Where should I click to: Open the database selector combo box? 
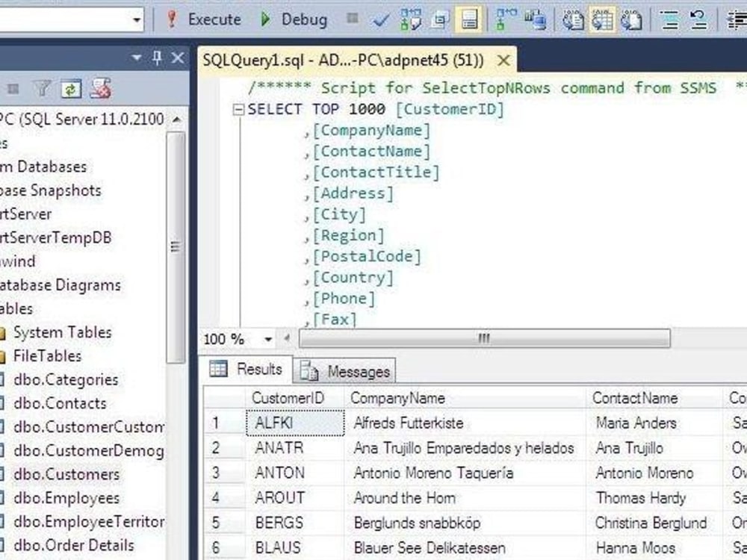(x=72, y=20)
